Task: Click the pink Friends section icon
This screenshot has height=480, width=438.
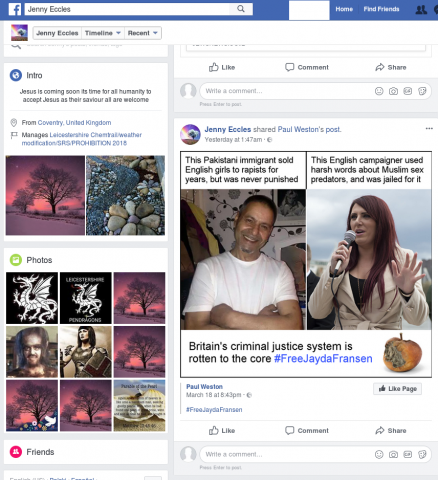Action: tap(16, 452)
